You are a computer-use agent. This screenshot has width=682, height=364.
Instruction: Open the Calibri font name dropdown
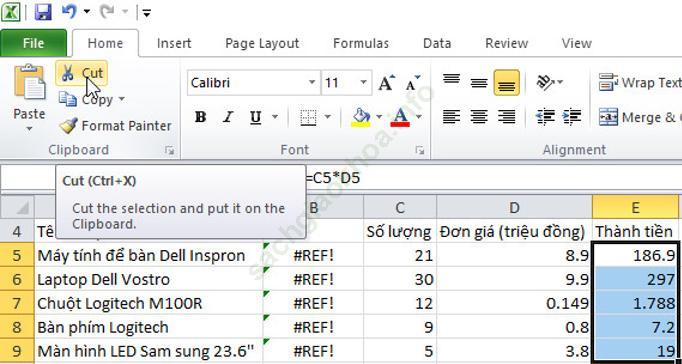[312, 83]
